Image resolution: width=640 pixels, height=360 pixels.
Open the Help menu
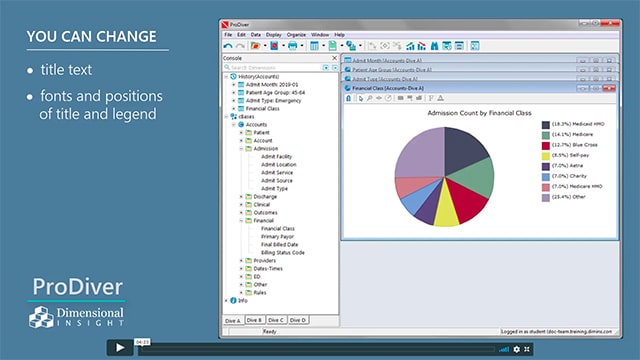pos(340,35)
